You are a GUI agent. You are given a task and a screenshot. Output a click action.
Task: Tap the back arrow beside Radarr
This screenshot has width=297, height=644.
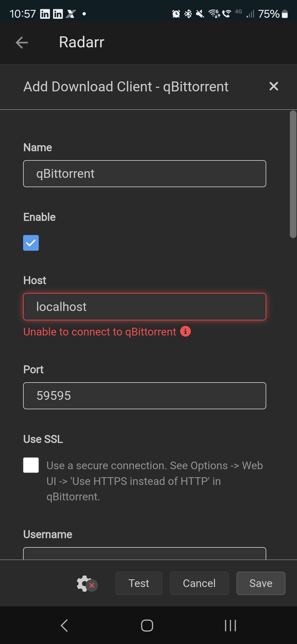(22, 43)
